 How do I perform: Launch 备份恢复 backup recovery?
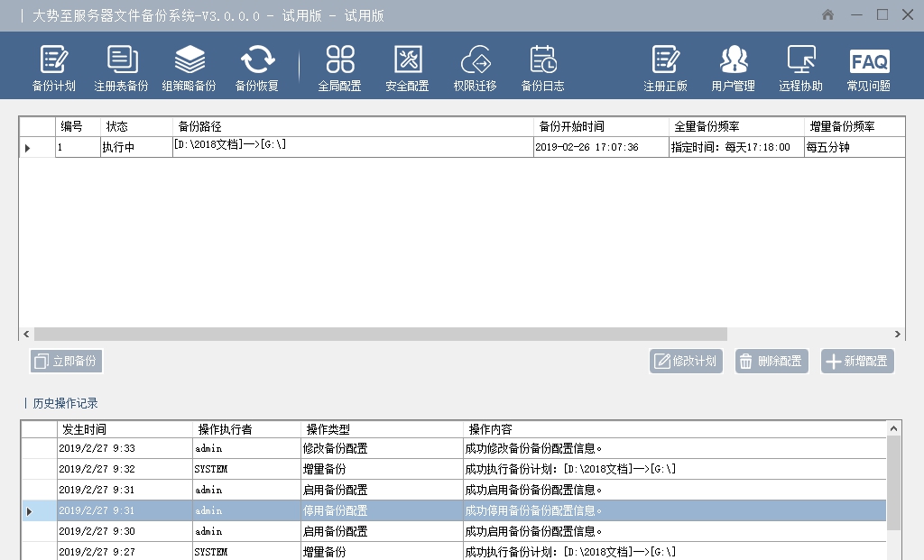click(x=259, y=67)
